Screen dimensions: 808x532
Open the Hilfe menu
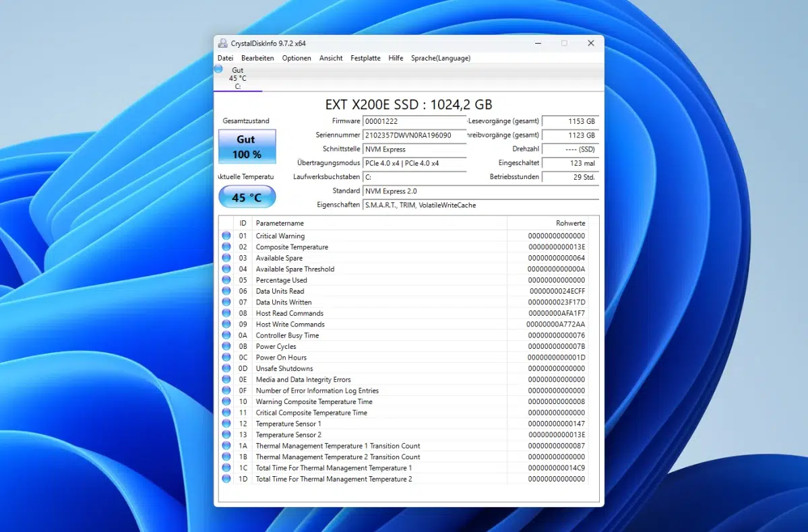[x=396, y=58]
